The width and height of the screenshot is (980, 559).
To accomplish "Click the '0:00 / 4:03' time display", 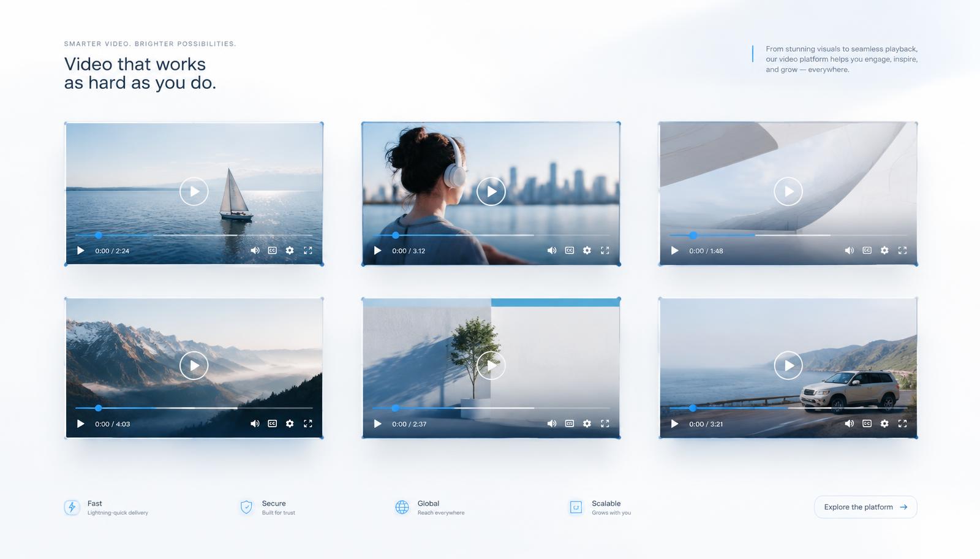I will (x=113, y=424).
